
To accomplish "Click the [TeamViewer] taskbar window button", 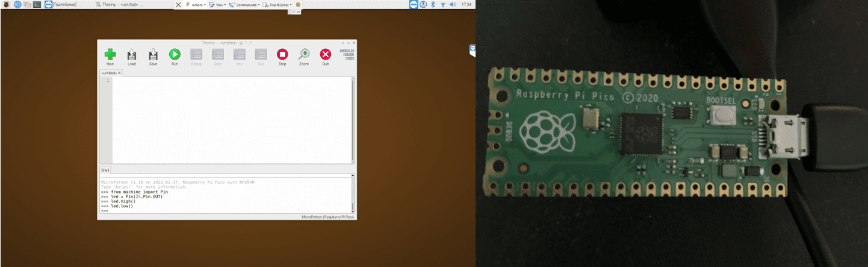I will 60,4.
